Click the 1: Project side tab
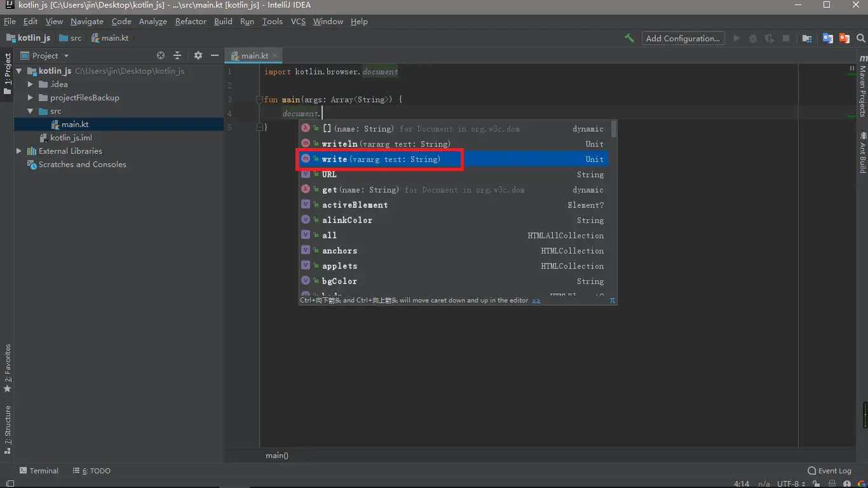The height and width of the screenshot is (488, 868). coord(8,74)
